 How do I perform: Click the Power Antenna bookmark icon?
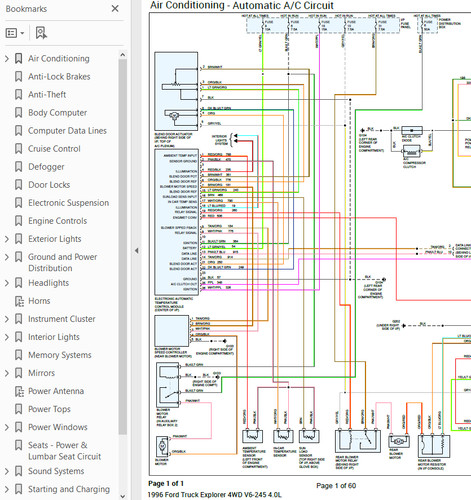pyautogui.click(x=19, y=391)
